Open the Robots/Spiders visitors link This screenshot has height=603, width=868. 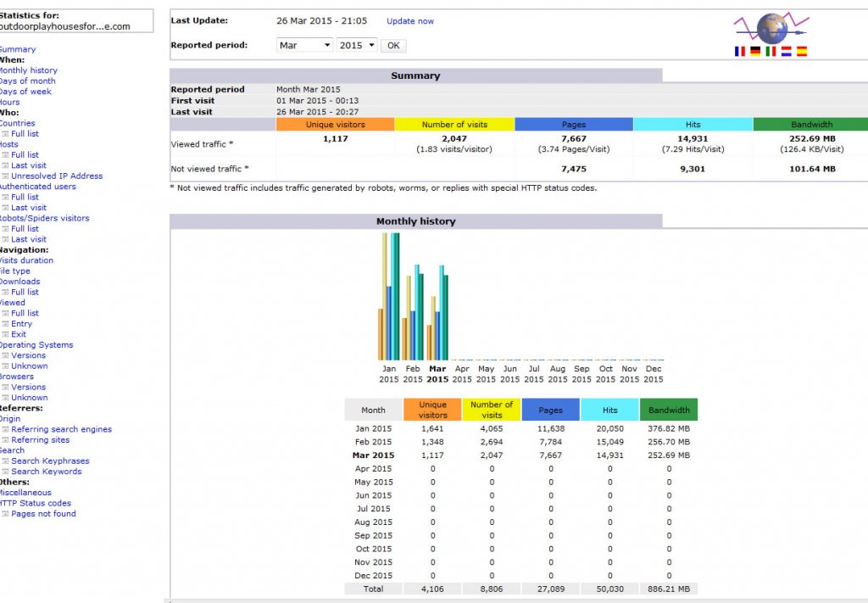pos(44,218)
